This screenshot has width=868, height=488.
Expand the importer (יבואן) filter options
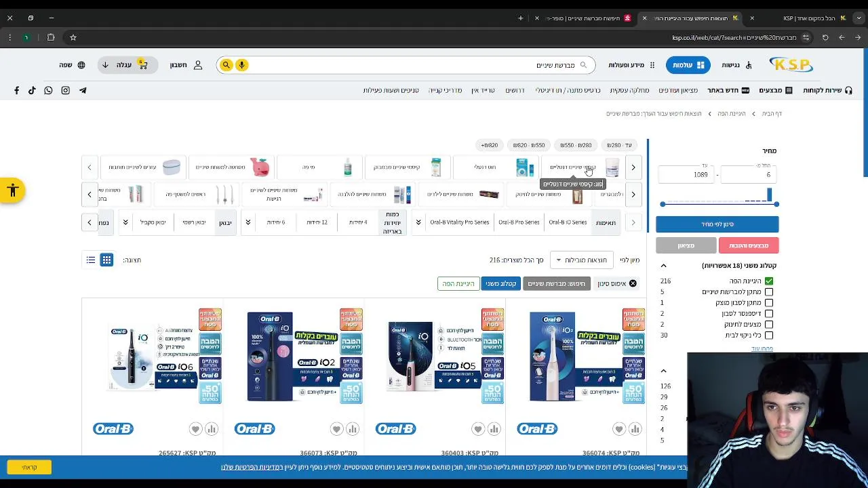click(125, 222)
